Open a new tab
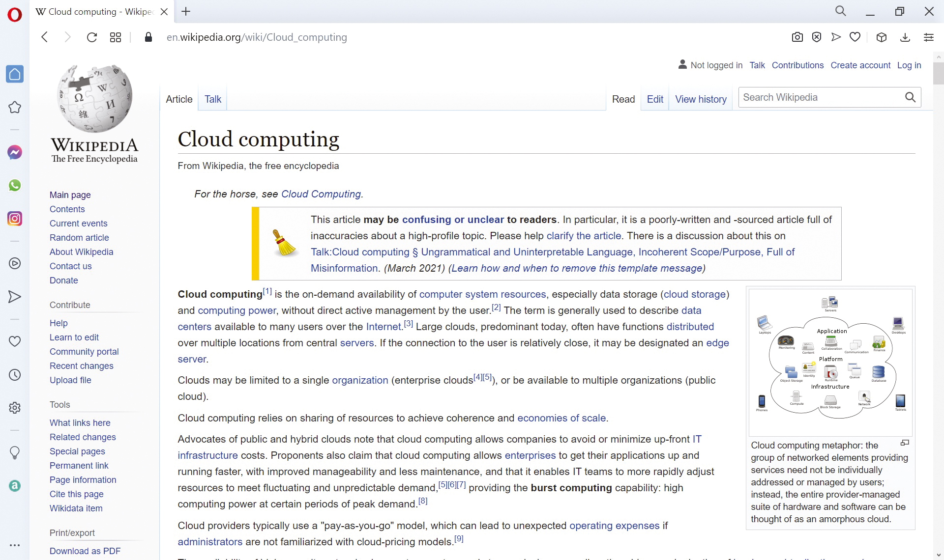Viewport: 944px width, 560px height. tap(186, 11)
